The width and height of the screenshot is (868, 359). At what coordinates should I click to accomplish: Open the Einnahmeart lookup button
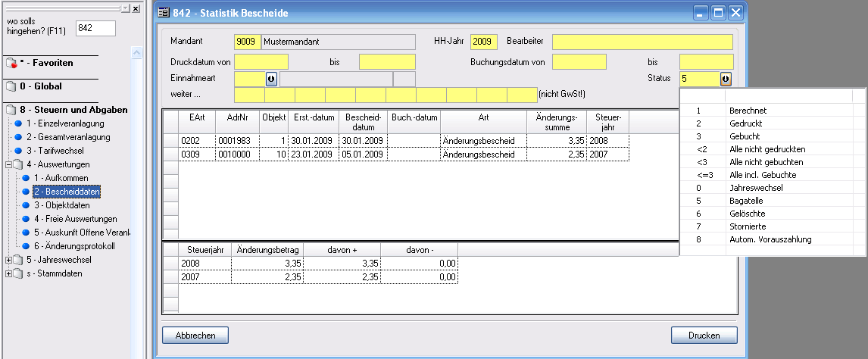tap(272, 79)
